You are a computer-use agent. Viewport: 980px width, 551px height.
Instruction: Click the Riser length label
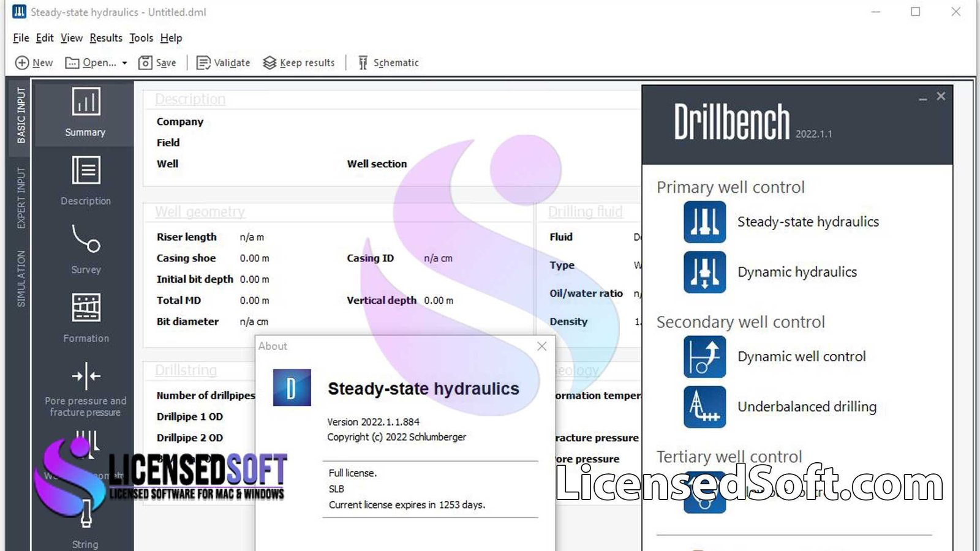(x=187, y=237)
